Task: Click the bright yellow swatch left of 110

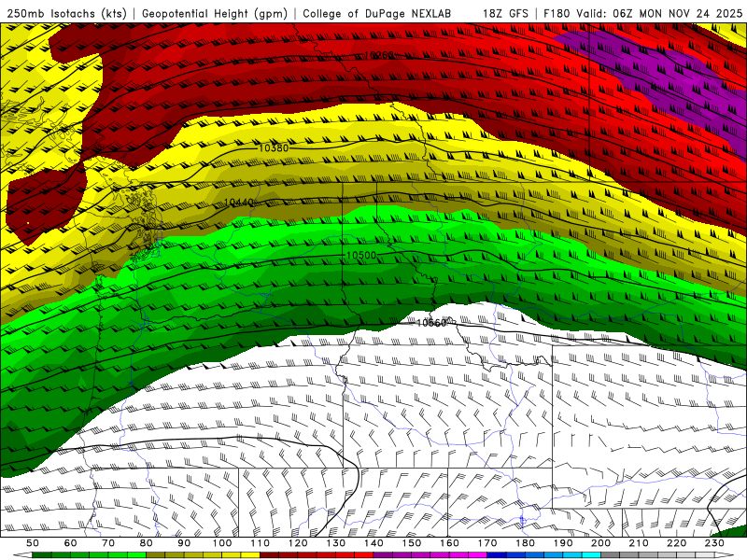Action: pos(250,555)
